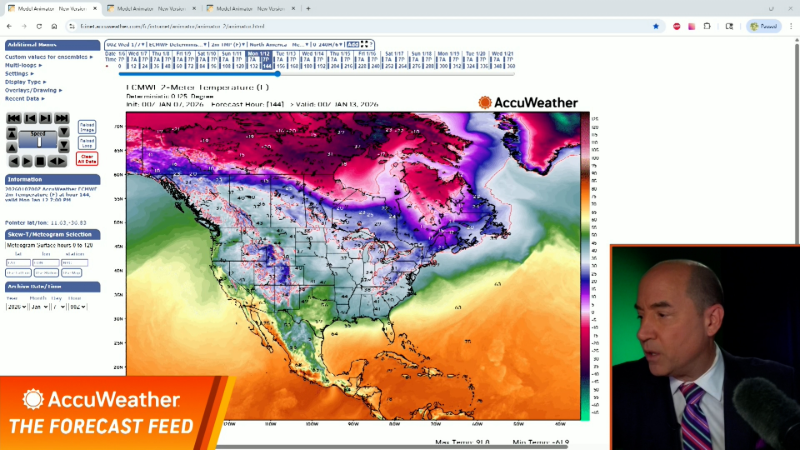Screen dimensions: 800x450
Task: Switch to the third Model Animator tab
Action: click(247, 8)
